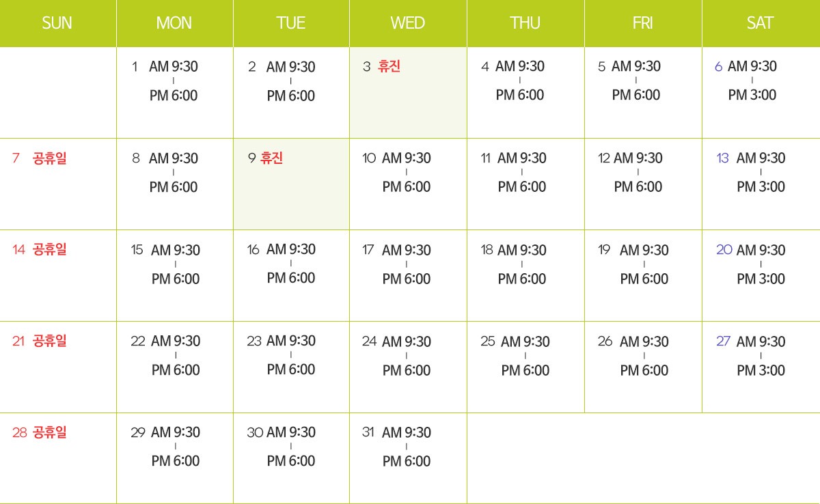820x504 pixels.
Task: Select day 14 공휴일 cell
Action: tap(58, 275)
